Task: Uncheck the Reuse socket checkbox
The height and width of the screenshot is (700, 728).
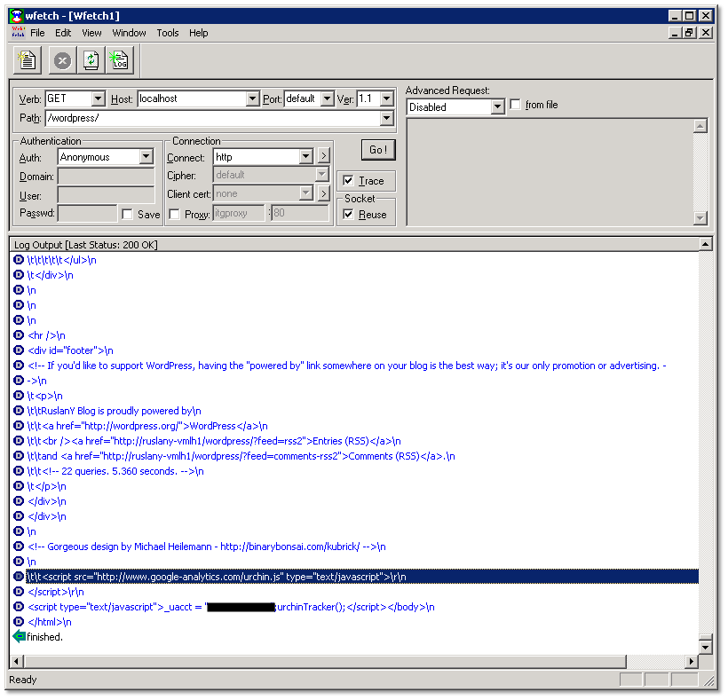Action: click(x=348, y=214)
